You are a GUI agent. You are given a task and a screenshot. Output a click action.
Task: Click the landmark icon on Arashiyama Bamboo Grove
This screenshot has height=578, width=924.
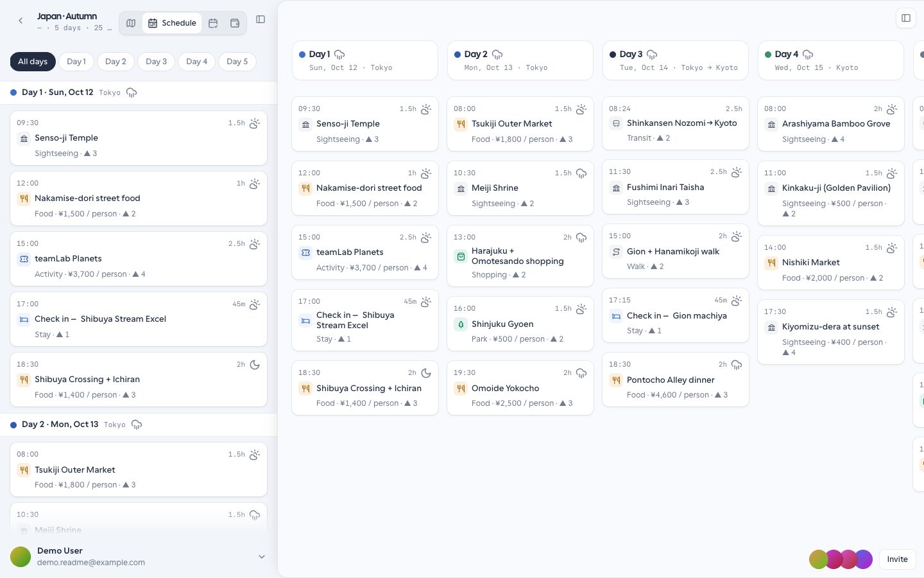[x=771, y=124]
